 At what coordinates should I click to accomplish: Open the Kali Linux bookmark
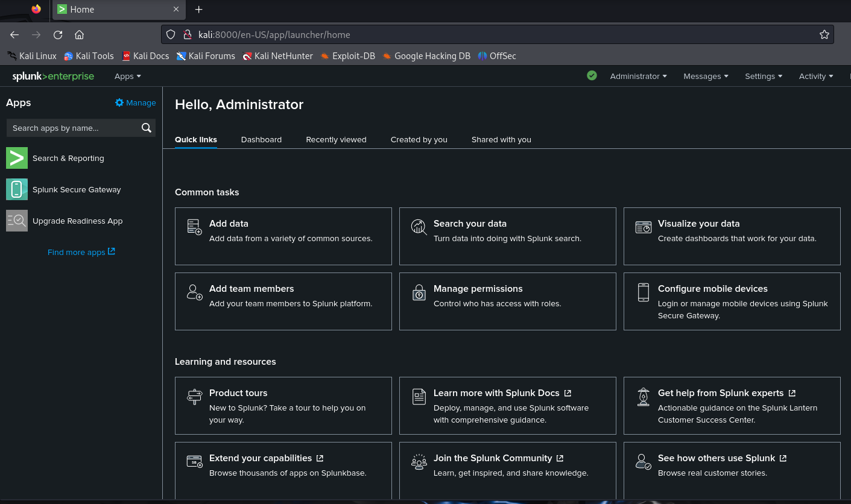coord(32,56)
